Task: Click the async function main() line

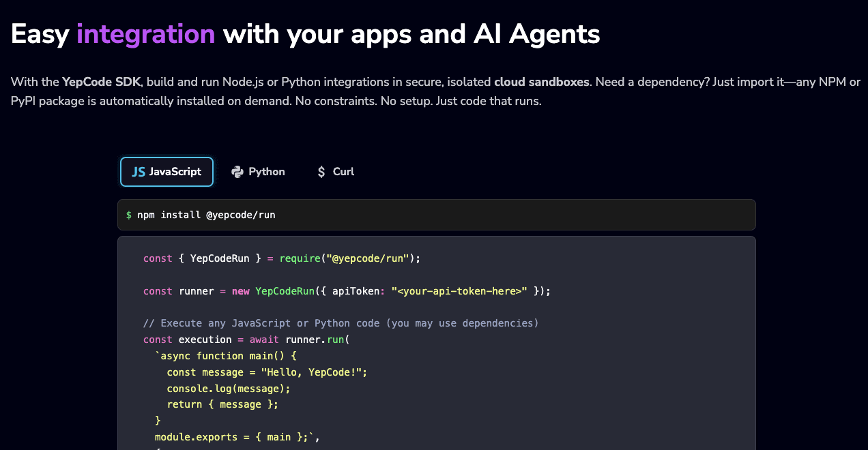Action: pyautogui.click(x=226, y=356)
